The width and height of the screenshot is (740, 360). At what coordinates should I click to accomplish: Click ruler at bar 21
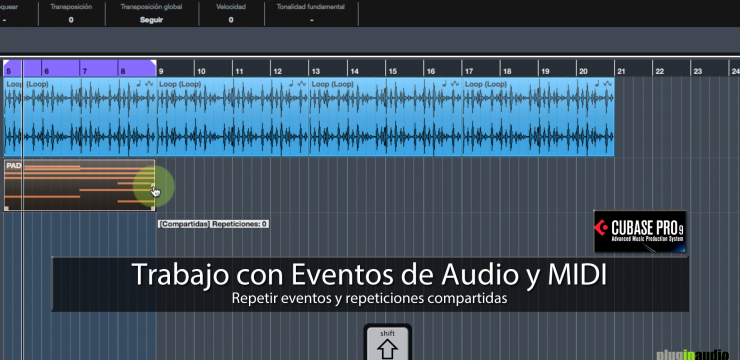pyautogui.click(x=621, y=71)
